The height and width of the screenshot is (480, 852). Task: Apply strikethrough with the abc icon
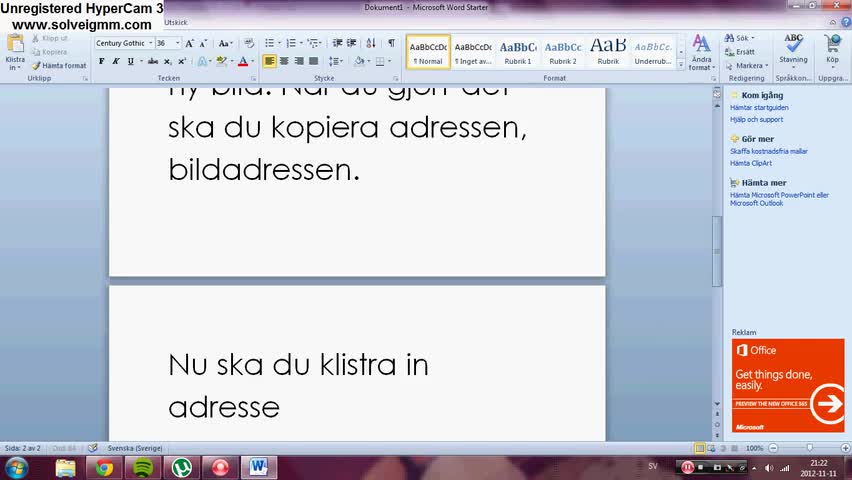153,61
